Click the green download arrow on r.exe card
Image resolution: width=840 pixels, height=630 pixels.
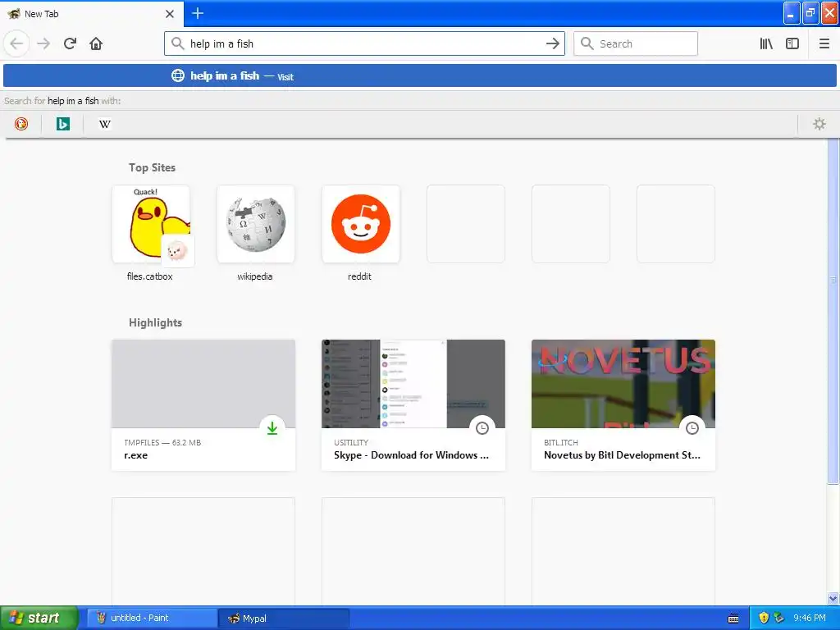coord(272,428)
